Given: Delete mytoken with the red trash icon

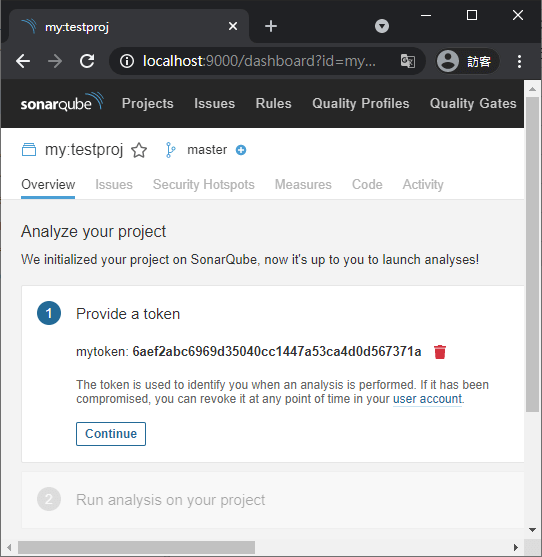Looking at the screenshot, I should point(440,352).
